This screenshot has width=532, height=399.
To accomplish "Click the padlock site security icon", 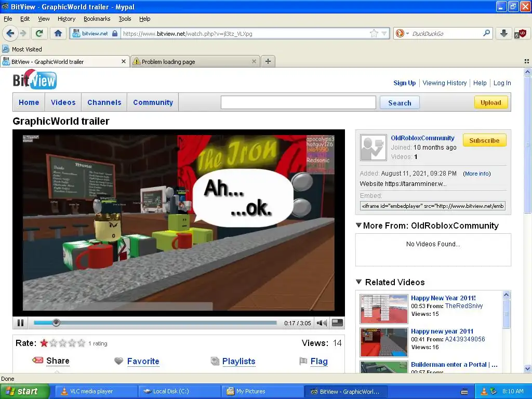I will pos(115,33).
